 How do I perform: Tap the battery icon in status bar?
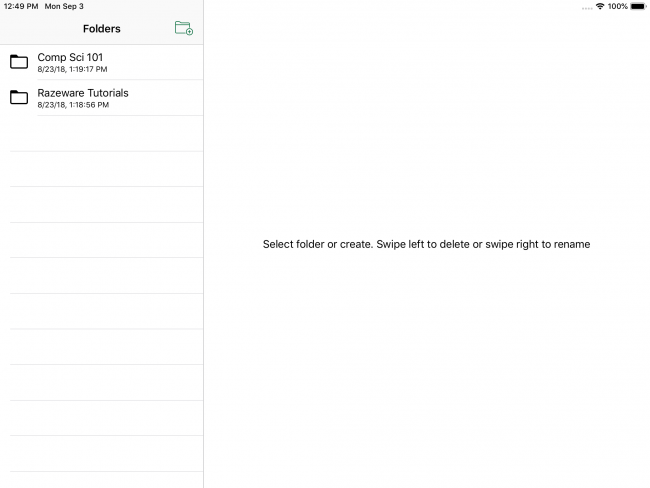(638, 6)
